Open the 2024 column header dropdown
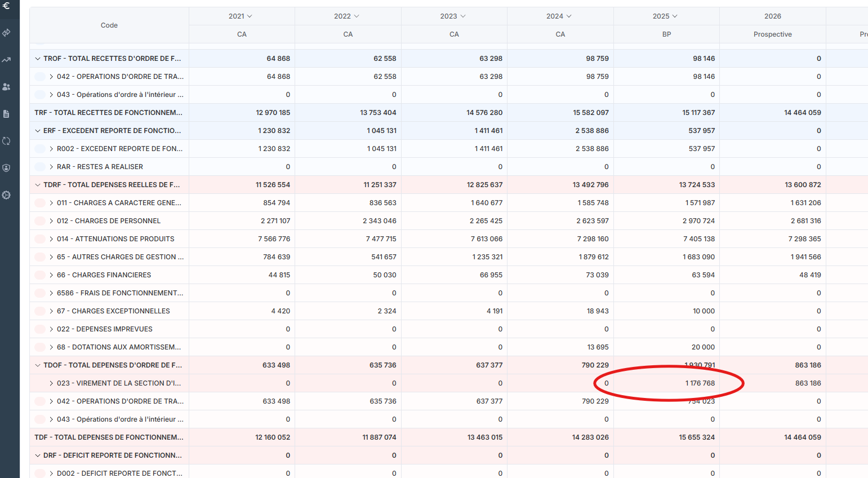The width and height of the screenshot is (868, 478). 559,16
